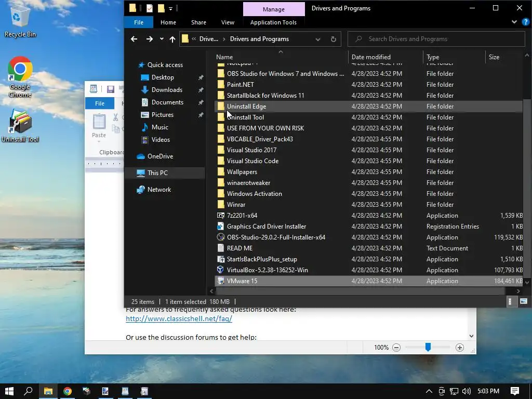Click Properties icon in quick access toolbar
The image size is (532, 399).
pos(150,8)
